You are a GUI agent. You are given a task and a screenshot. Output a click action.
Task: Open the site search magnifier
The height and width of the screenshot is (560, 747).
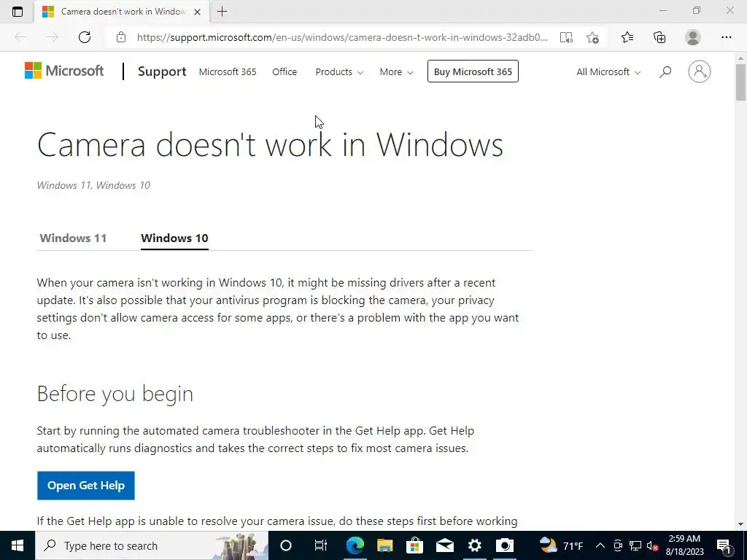[665, 72]
